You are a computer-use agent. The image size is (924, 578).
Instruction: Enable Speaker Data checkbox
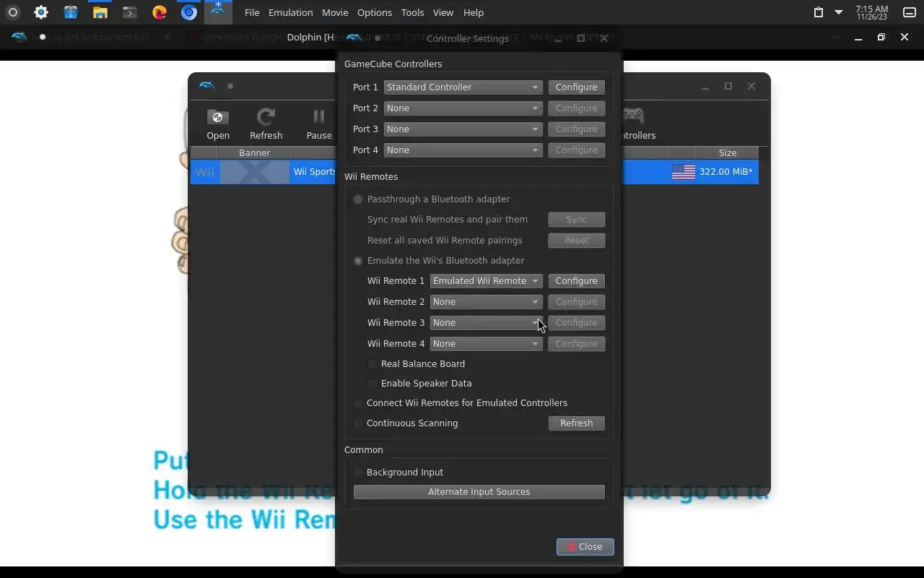372,383
